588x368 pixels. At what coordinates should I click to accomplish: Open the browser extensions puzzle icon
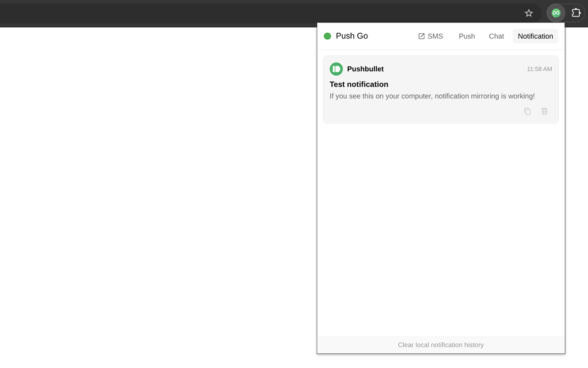click(576, 13)
